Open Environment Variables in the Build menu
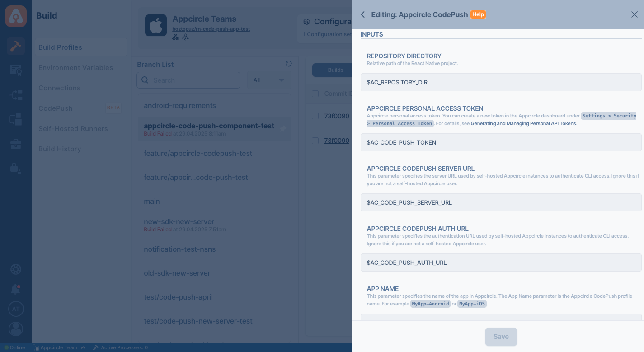 (75, 68)
